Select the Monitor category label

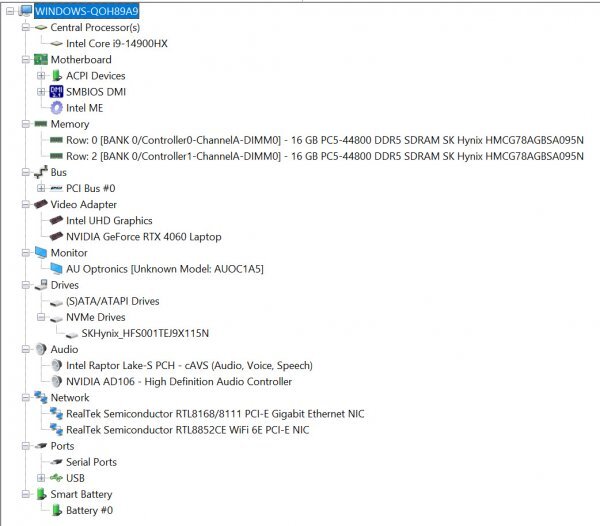(69, 252)
